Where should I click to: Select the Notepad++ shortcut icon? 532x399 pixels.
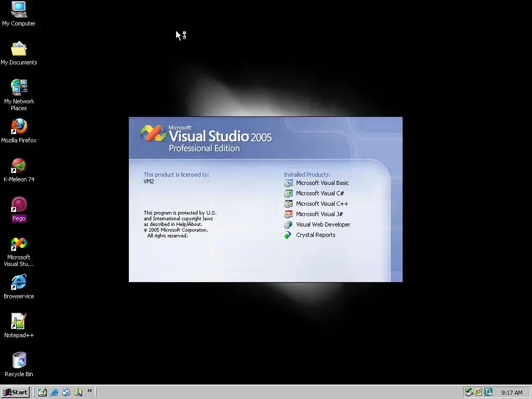pyautogui.click(x=19, y=326)
